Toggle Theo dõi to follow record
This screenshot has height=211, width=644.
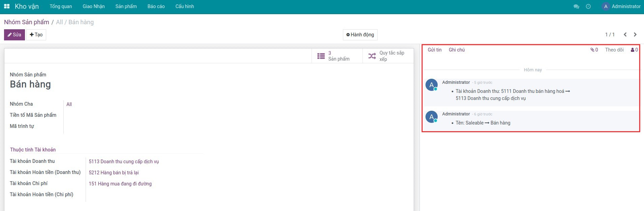tap(614, 50)
